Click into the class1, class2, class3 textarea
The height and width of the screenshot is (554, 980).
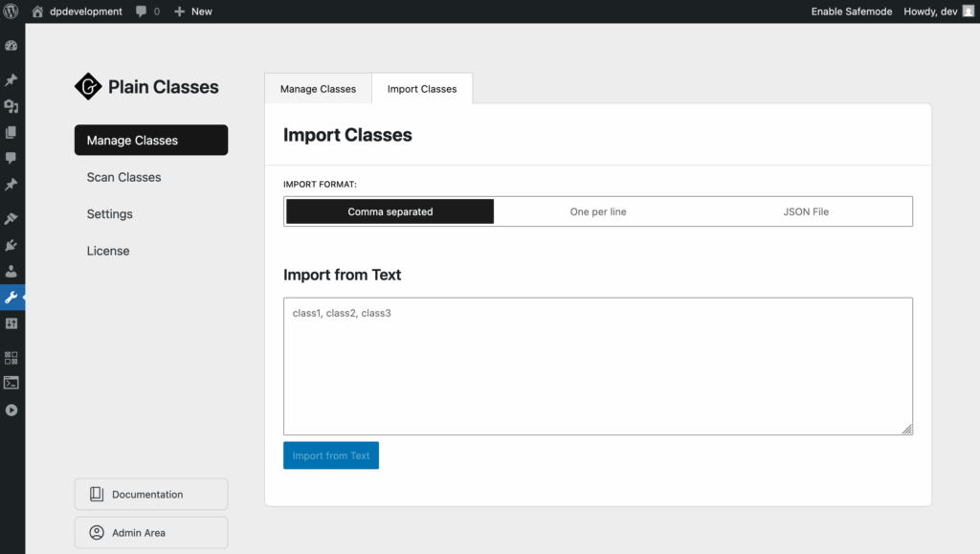click(598, 366)
